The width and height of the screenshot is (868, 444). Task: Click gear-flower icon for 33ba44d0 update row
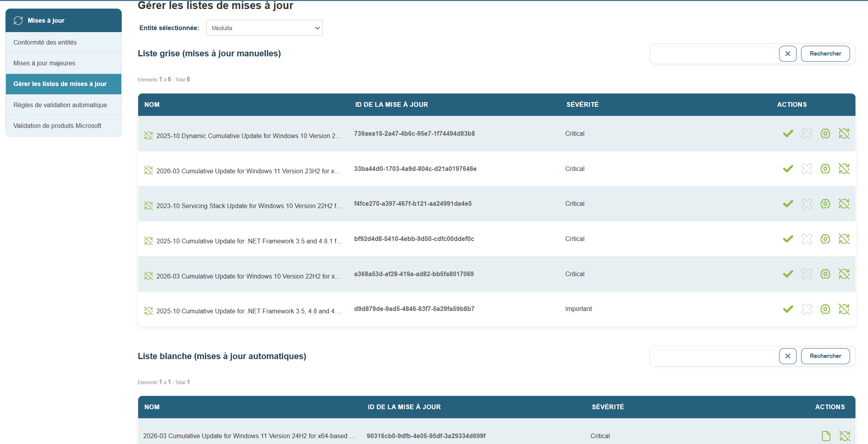pyautogui.click(x=825, y=169)
